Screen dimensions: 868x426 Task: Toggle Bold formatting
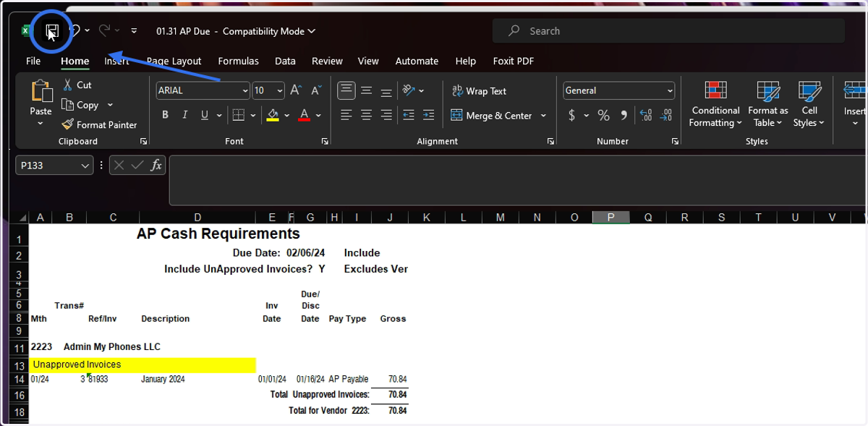pos(165,115)
